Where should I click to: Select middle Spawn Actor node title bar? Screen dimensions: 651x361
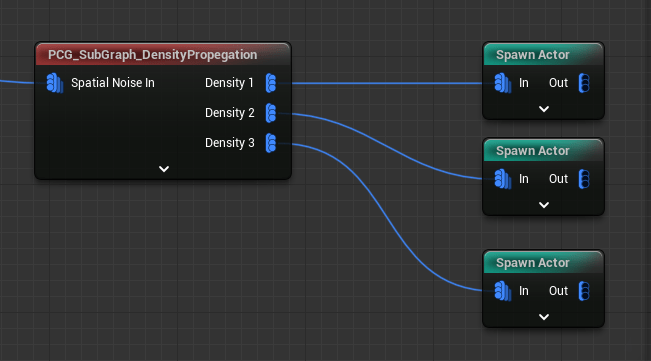[543, 150]
